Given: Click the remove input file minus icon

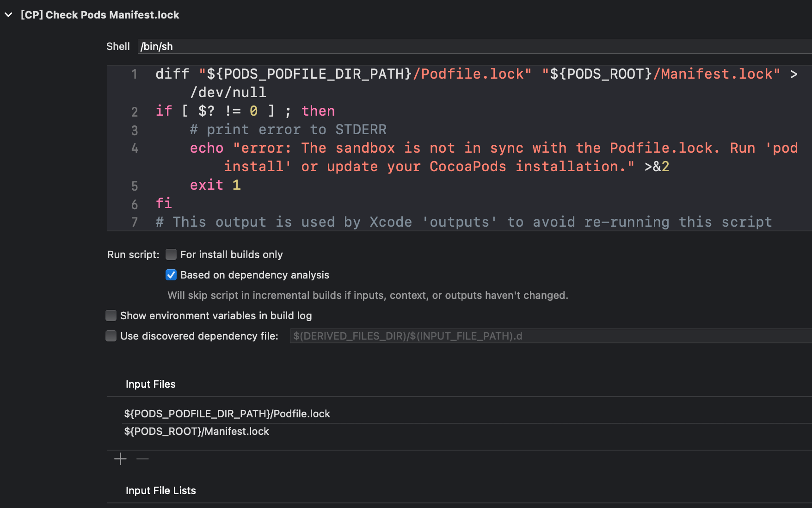Looking at the screenshot, I should point(142,459).
